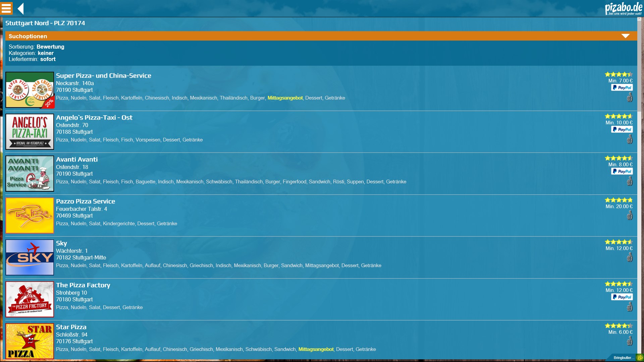644x362 pixels.
Task: Click thumbs-up icon for Star Pizza
Action: (x=630, y=341)
